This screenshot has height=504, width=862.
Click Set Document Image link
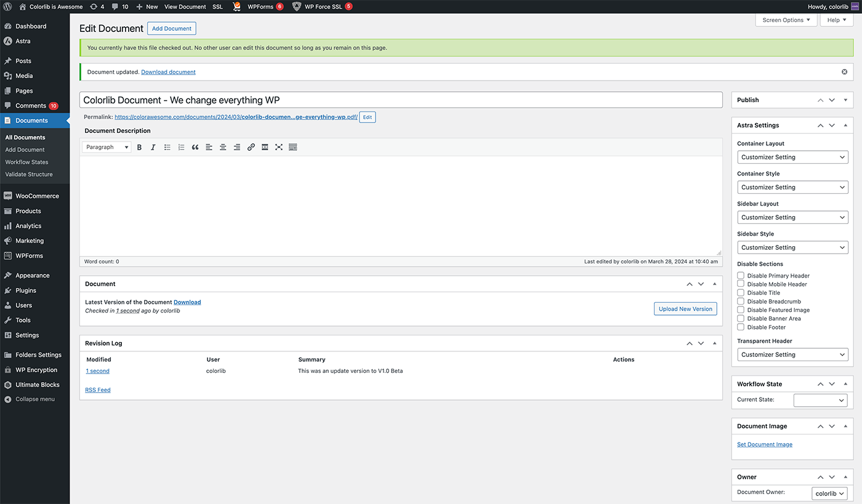point(765,444)
